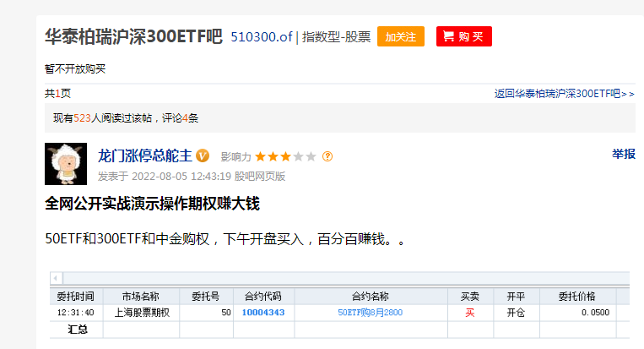644x349 pixels.
Task: Click the 12:31:40 time cell
Action: [x=76, y=313]
